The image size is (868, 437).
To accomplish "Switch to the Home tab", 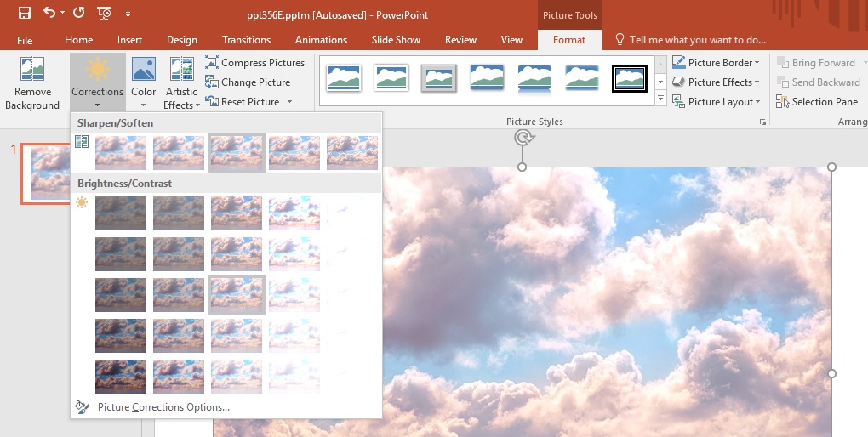I will (78, 40).
